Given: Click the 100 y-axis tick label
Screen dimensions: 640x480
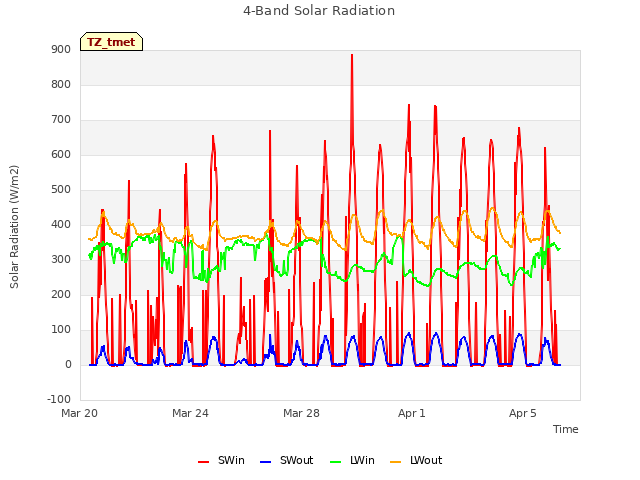Looking at the screenshot, I should 61,330.
